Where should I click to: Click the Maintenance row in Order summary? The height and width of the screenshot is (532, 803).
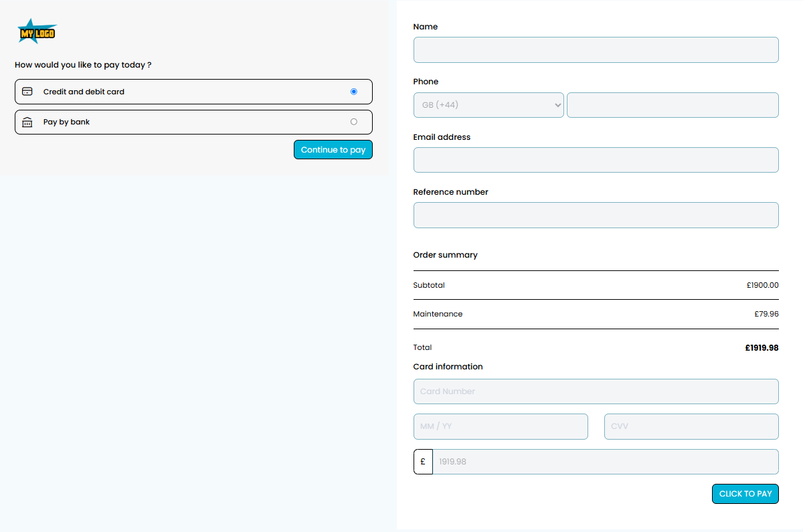(596, 313)
